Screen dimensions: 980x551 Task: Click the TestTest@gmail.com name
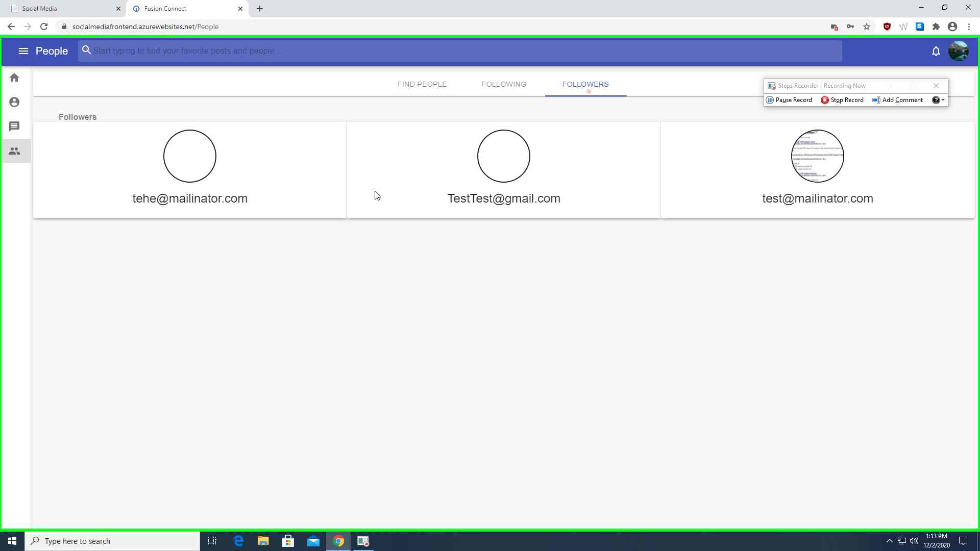click(504, 198)
